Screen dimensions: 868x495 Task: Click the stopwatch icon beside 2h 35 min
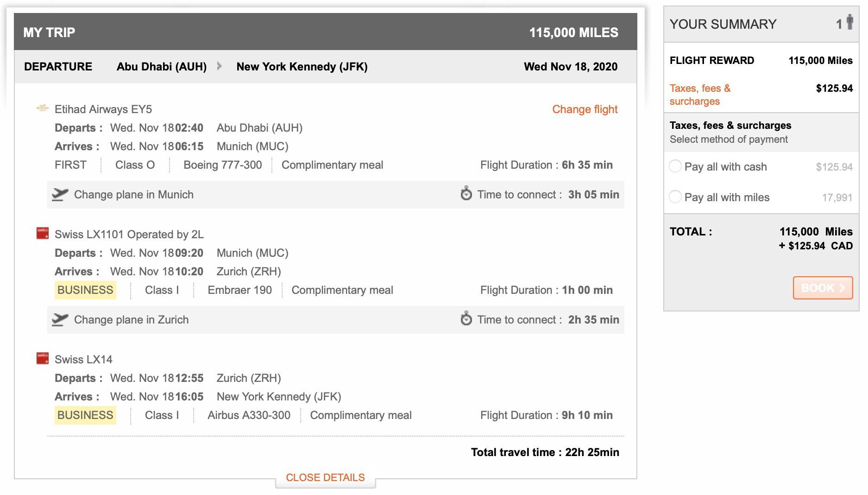click(466, 318)
